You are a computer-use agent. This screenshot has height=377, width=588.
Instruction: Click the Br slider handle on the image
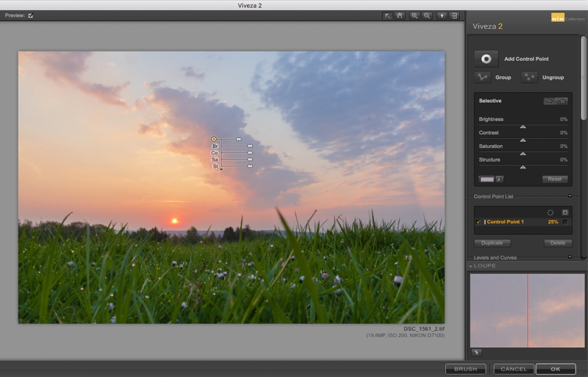coord(250,146)
